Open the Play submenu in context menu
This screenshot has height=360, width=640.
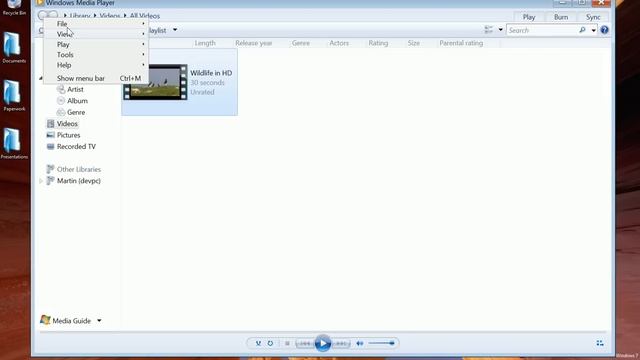click(x=96, y=44)
